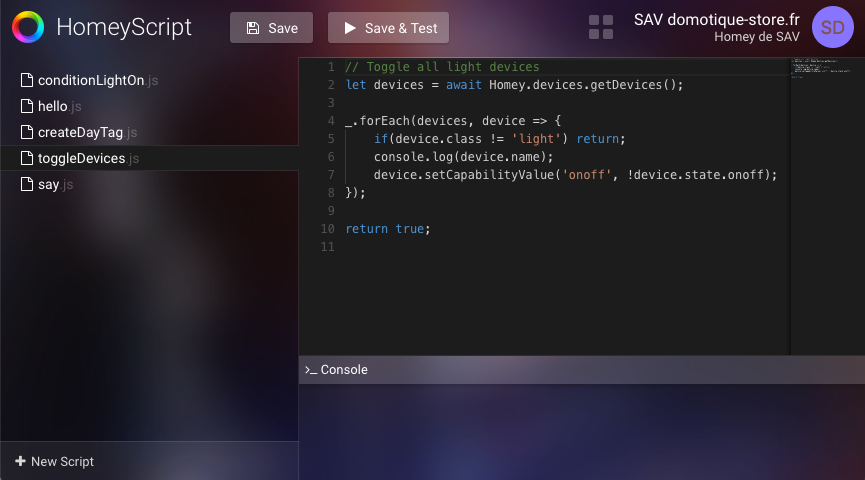
Task: Create a New Script
Action: [x=55, y=461]
